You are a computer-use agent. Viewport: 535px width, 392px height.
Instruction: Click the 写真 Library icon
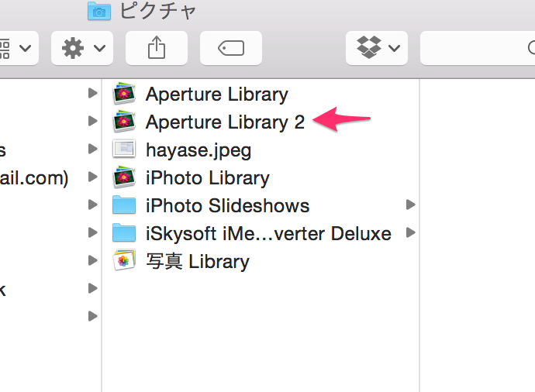pyautogui.click(x=124, y=261)
